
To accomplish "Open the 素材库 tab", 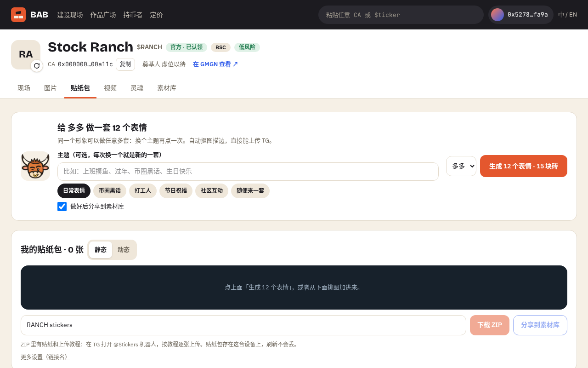I will (x=167, y=88).
